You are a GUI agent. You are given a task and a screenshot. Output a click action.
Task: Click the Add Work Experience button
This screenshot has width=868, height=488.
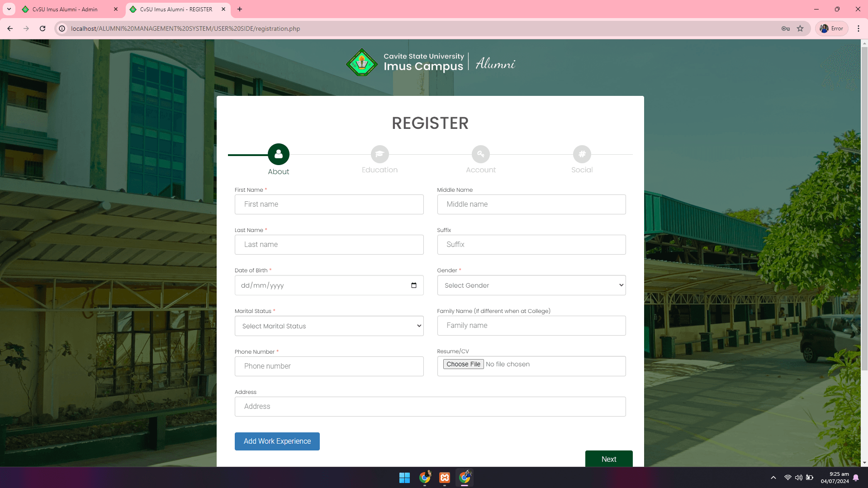pyautogui.click(x=277, y=441)
